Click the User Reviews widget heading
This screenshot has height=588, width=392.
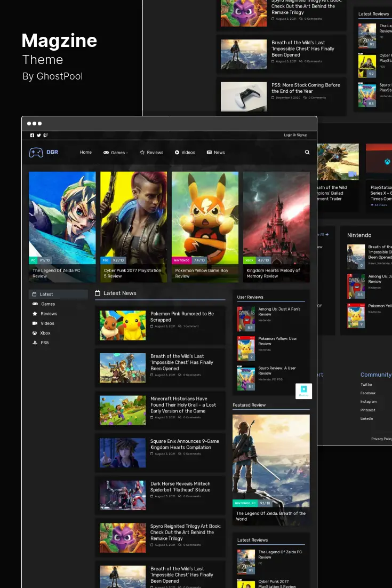click(x=250, y=297)
